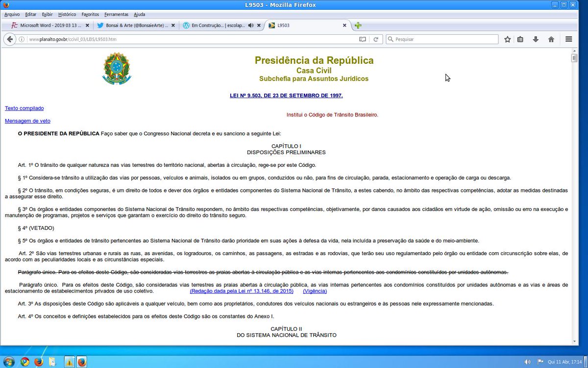Click the Subchefia para Assuntos Jurídicos text
The image size is (588, 368).
(x=314, y=79)
